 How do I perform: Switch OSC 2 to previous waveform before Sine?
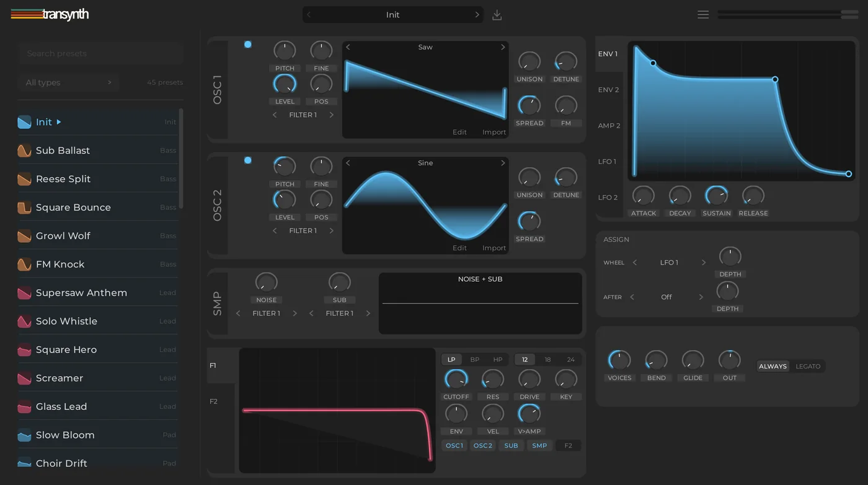tap(348, 163)
